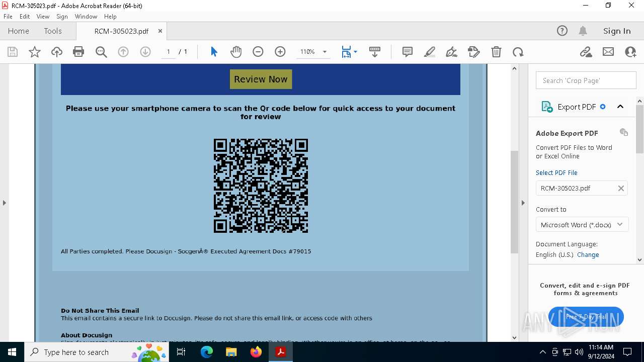Image resolution: width=644 pixels, height=362 pixels.
Task: Click the right panel scrollbar thumb
Action: [640, 129]
